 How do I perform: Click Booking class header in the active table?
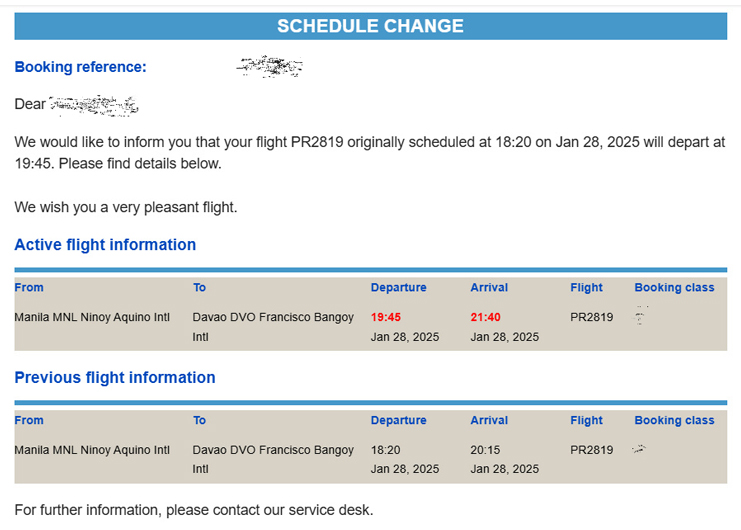click(674, 287)
